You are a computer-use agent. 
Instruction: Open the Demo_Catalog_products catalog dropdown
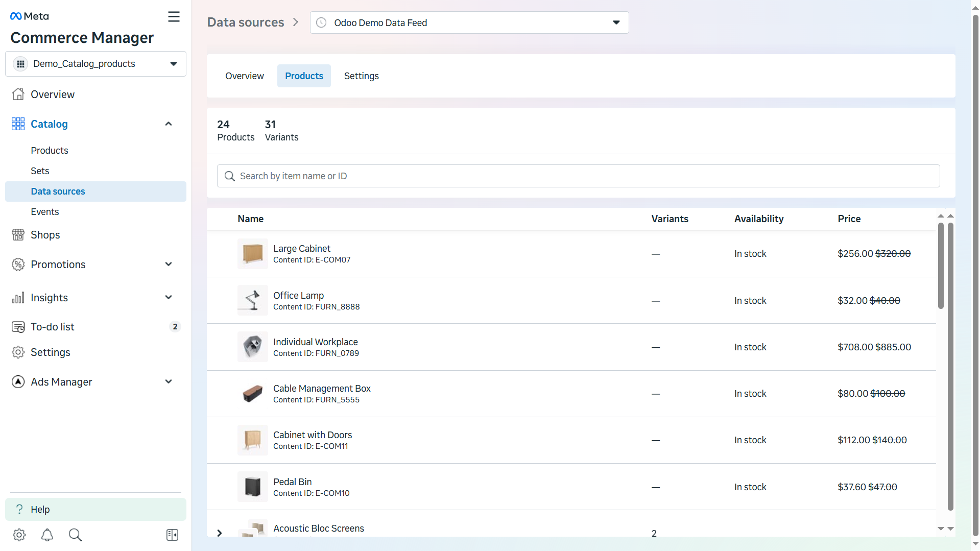95,64
